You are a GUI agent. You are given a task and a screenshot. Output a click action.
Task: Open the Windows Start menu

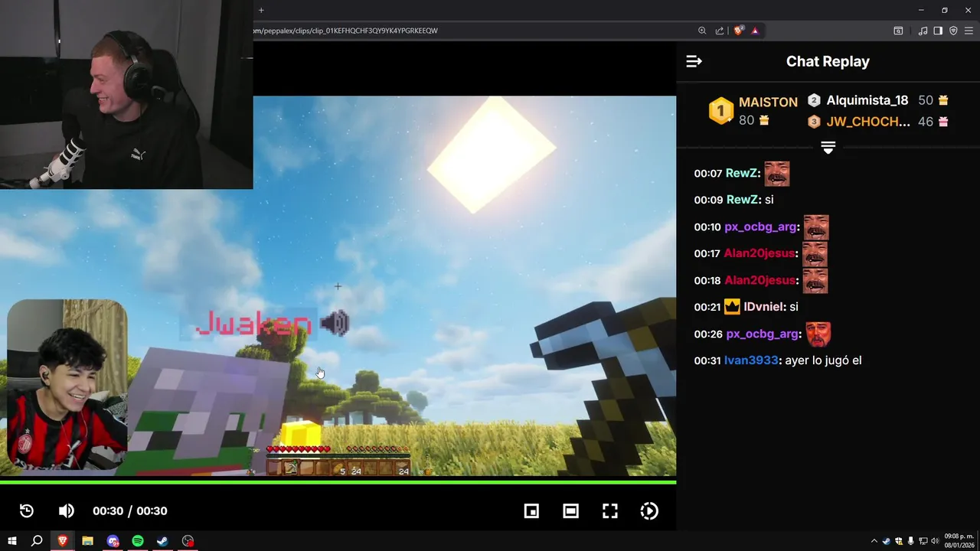[12, 541]
